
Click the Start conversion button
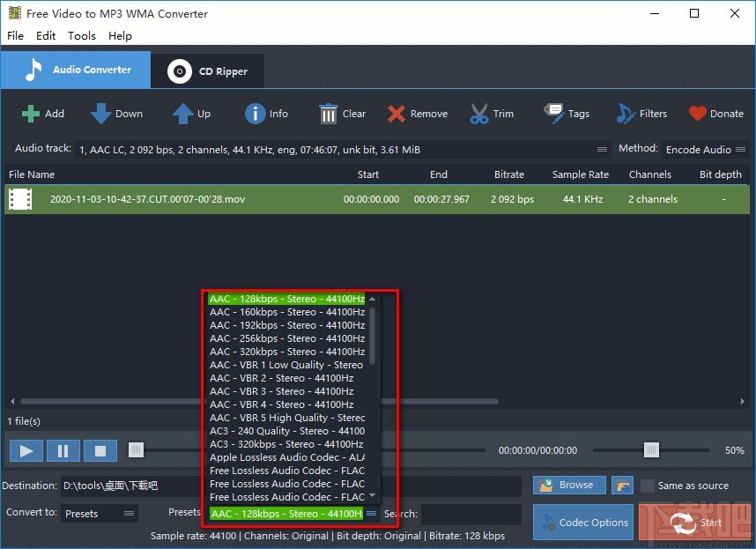(694, 522)
